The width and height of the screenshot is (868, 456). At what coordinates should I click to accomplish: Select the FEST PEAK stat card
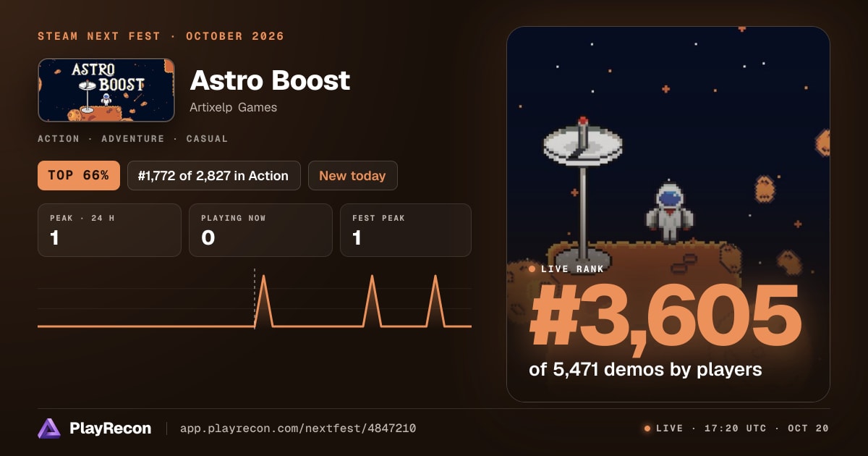(x=406, y=230)
